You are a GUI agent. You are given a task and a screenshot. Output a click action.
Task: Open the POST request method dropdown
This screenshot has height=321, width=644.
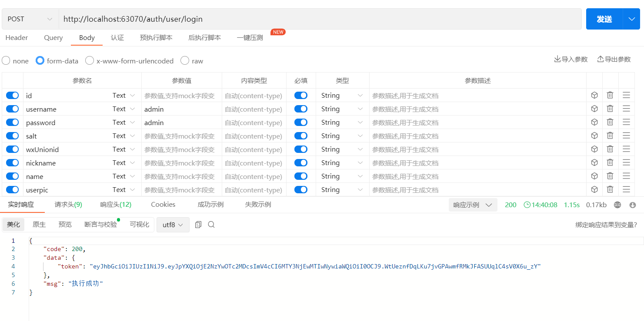click(x=30, y=19)
